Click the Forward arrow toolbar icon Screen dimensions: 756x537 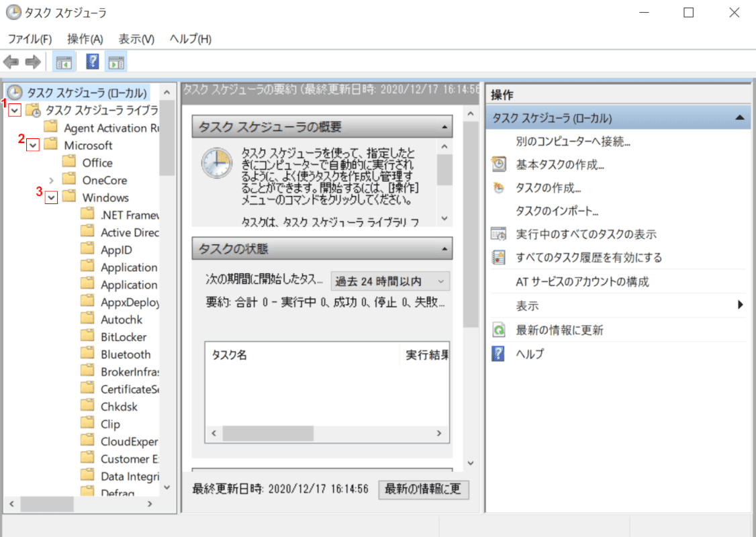pos(33,62)
